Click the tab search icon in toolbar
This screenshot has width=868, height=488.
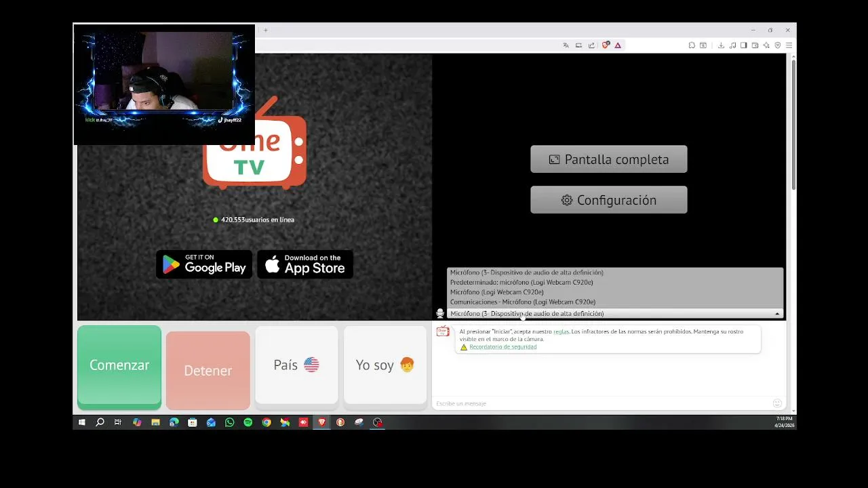click(x=703, y=45)
